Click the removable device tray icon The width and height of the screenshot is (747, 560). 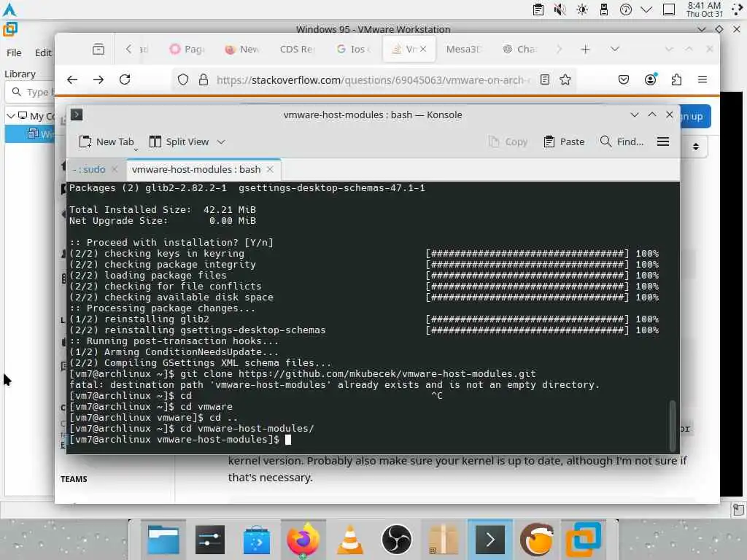pyautogui.click(x=604, y=9)
